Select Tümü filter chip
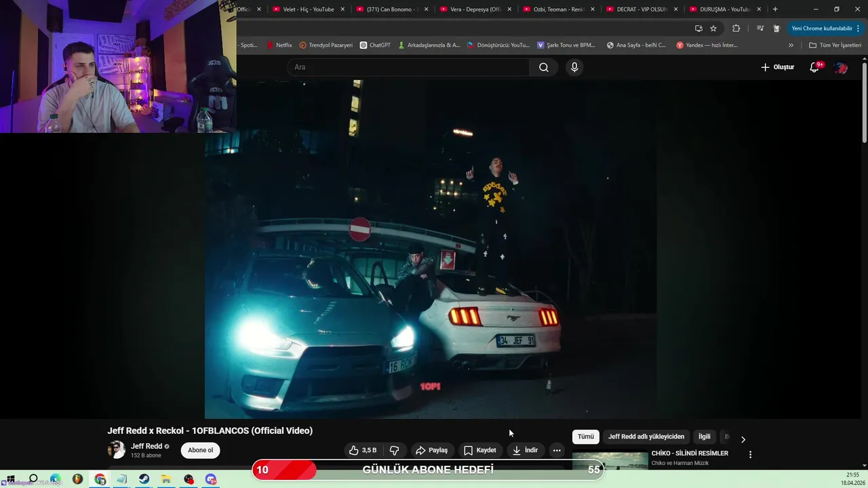 (x=585, y=436)
